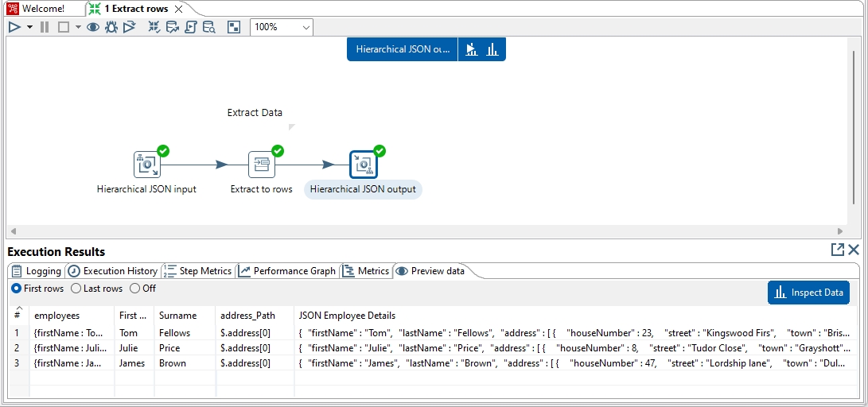Sort by the Surname column header
The height and width of the screenshot is (407, 868).
tap(177, 316)
